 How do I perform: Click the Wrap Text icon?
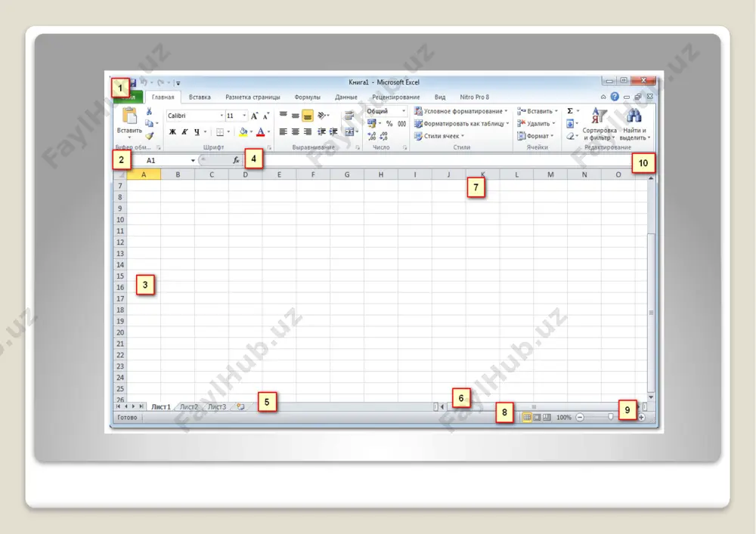tap(349, 116)
